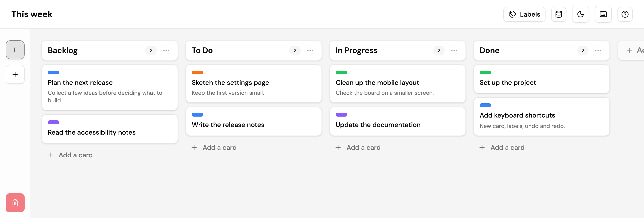
Task: Add a card to the Backlog column
Action: pos(70,155)
